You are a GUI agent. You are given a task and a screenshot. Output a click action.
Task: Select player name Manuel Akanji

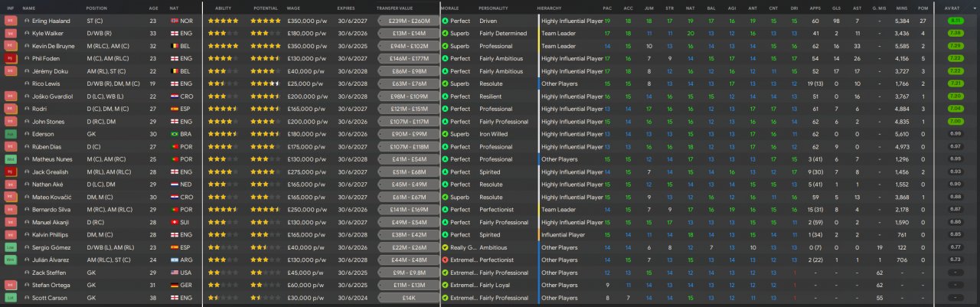49,222
